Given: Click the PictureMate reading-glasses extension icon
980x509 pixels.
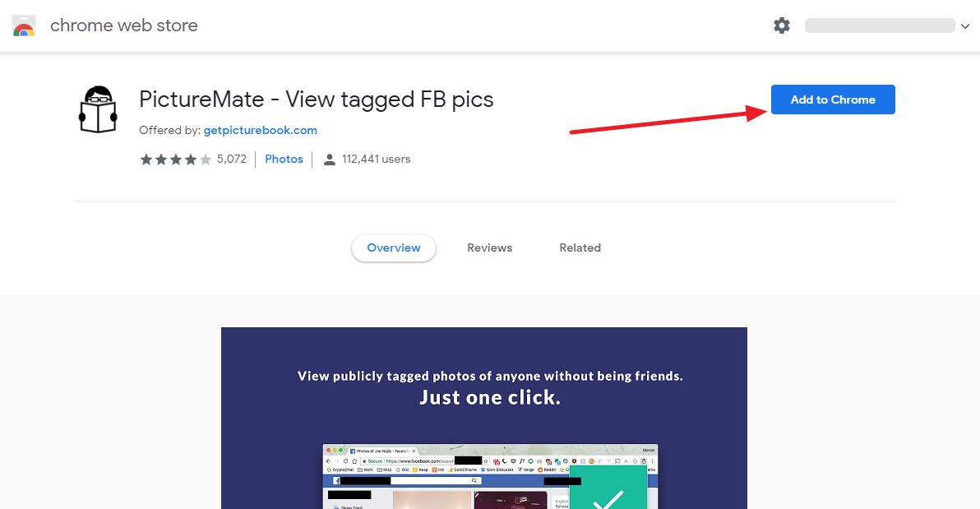Looking at the screenshot, I should coord(98,109).
